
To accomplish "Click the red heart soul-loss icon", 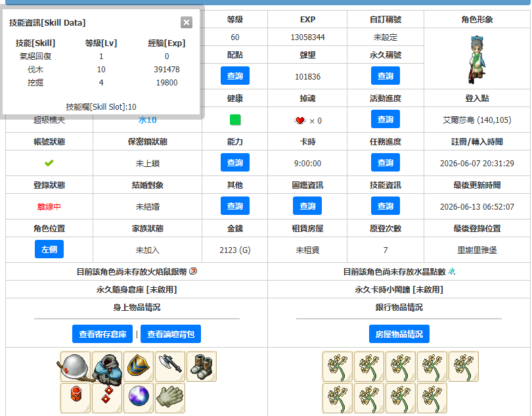I will click(x=300, y=120).
